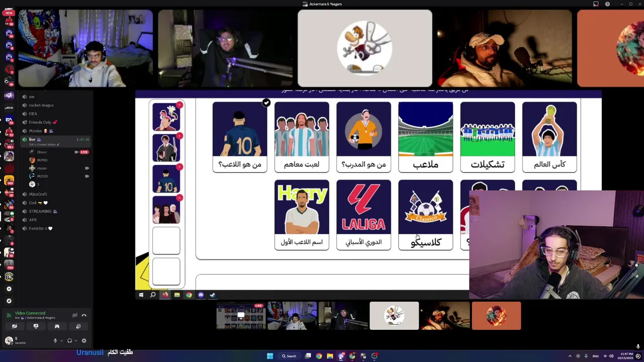Open the yellow spider server with 149 badge
644x362 pixels.
[9, 179]
